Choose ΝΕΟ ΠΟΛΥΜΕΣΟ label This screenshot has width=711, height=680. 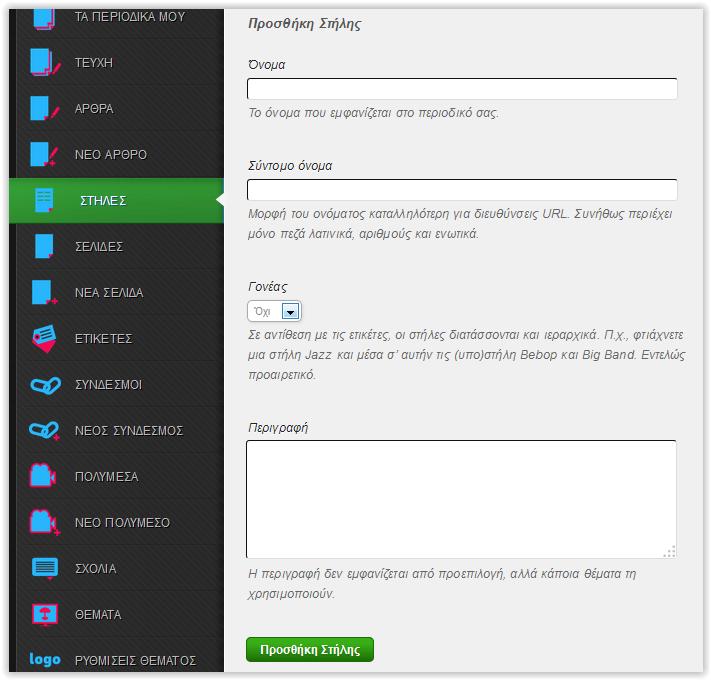[x=122, y=523]
